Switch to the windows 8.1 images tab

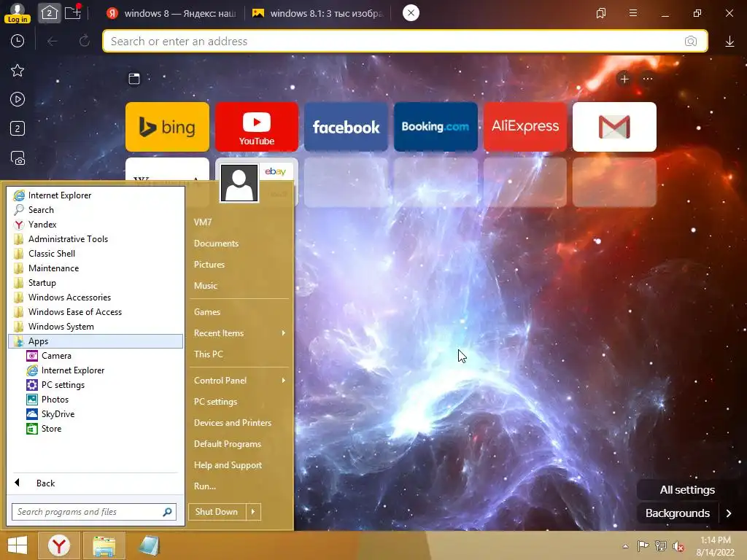(x=317, y=13)
